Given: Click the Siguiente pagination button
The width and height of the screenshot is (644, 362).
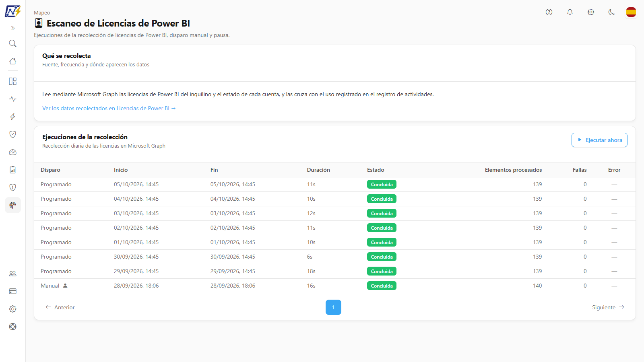Looking at the screenshot, I should point(608,307).
